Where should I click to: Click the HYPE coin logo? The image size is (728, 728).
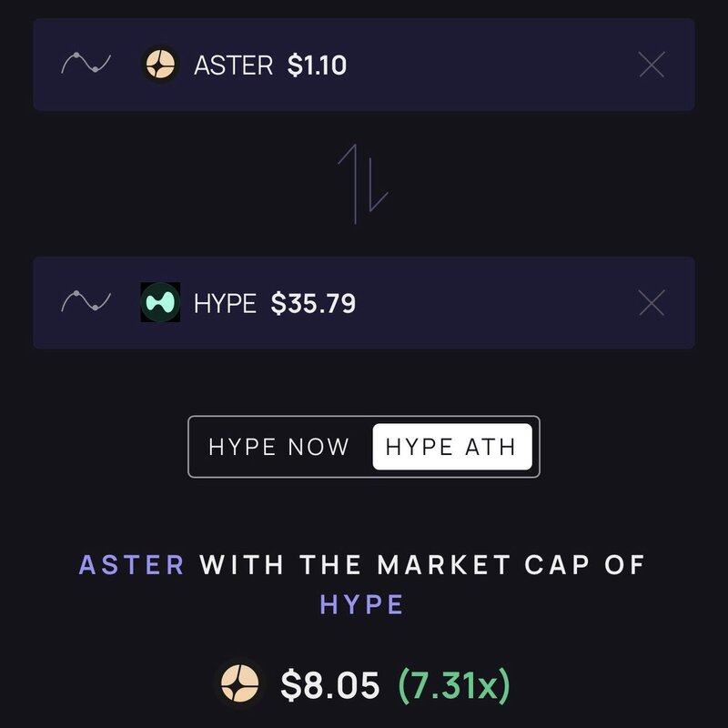(161, 302)
